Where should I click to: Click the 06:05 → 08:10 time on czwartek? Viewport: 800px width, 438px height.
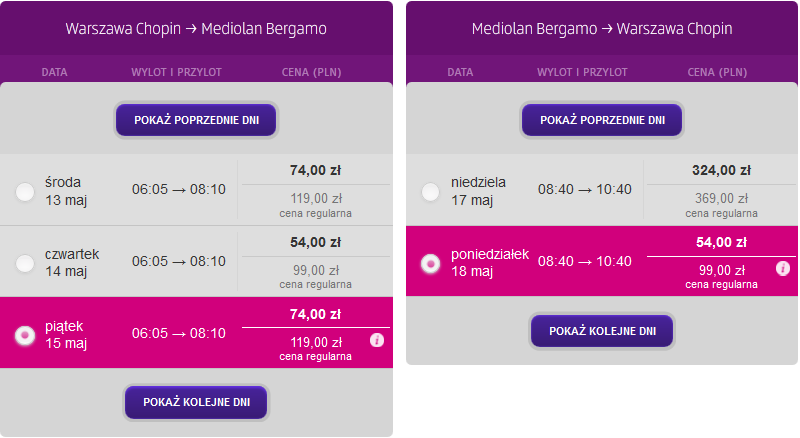[179, 261]
